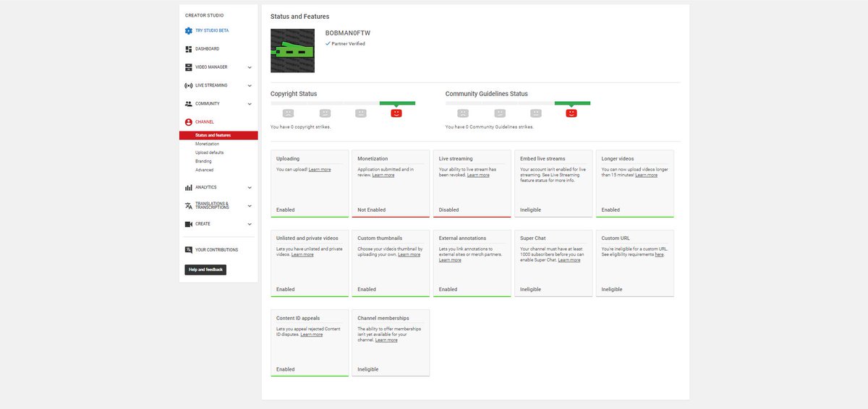Click first grey face in Community Guidelines Status
The width and height of the screenshot is (868, 409).
click(x=463, y=113)
